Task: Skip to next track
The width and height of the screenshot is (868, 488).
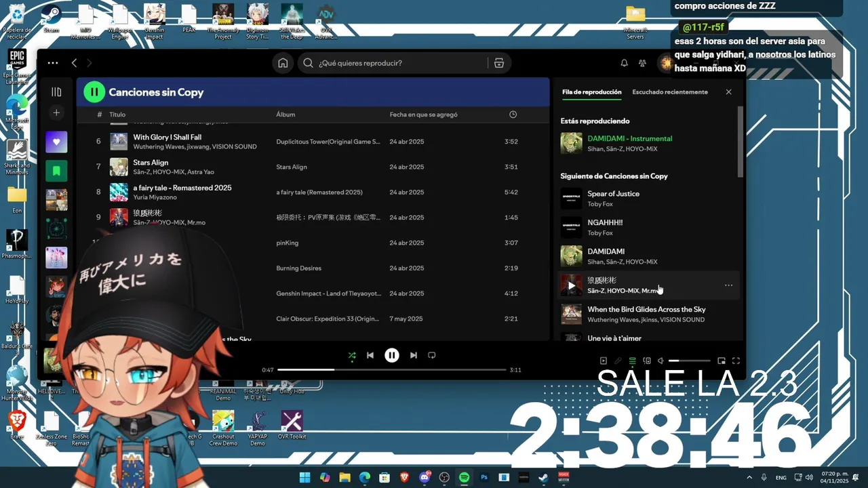Action: [414, 355]
